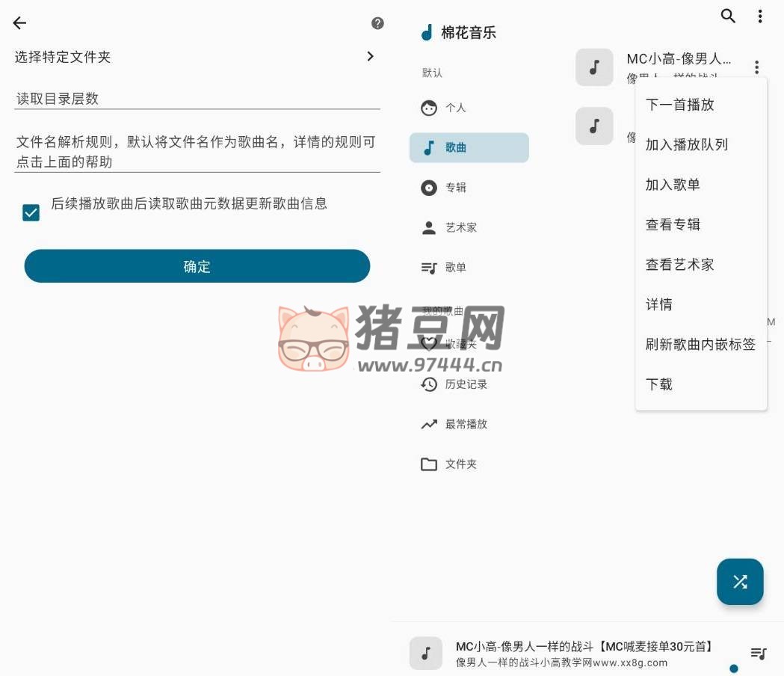This screenshot has height=676, width=784.
Task: Toggle the 后续播放歌曲后读取歌曲元数据 checkbox
Action: click(x=31, y=212)
